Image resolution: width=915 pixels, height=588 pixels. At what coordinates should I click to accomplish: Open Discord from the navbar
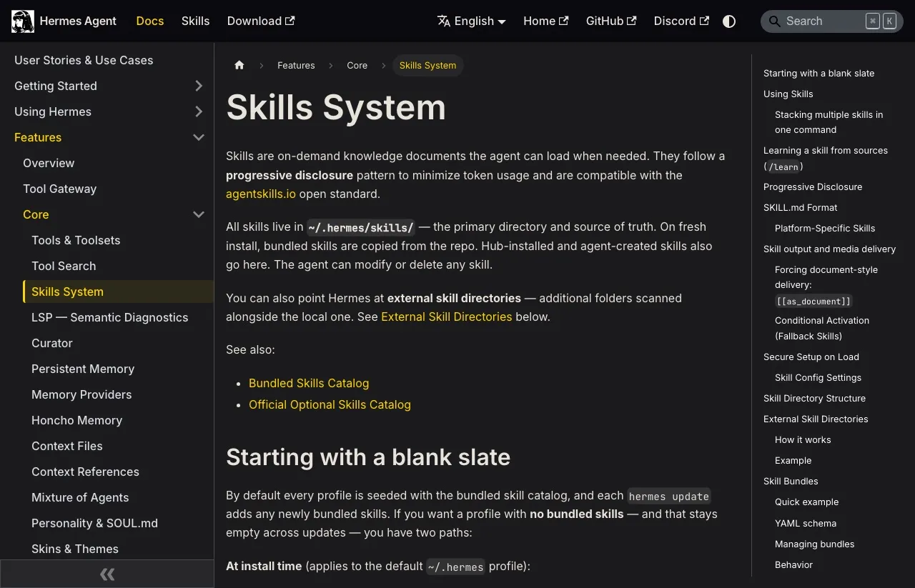[x=681, y=21]
